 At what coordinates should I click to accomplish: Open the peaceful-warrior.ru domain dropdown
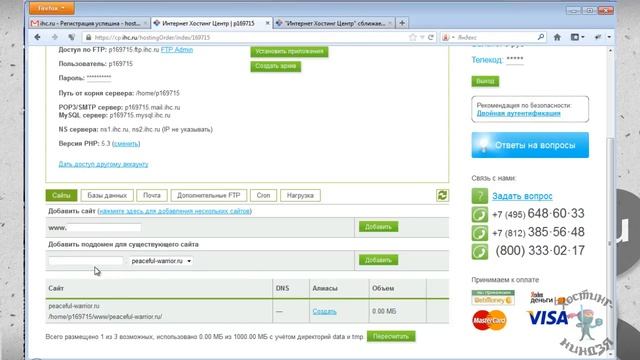(161, 261)
